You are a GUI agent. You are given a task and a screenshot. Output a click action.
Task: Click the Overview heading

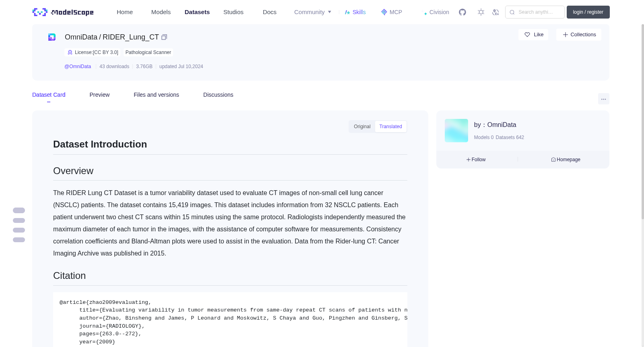pos(73,171)
